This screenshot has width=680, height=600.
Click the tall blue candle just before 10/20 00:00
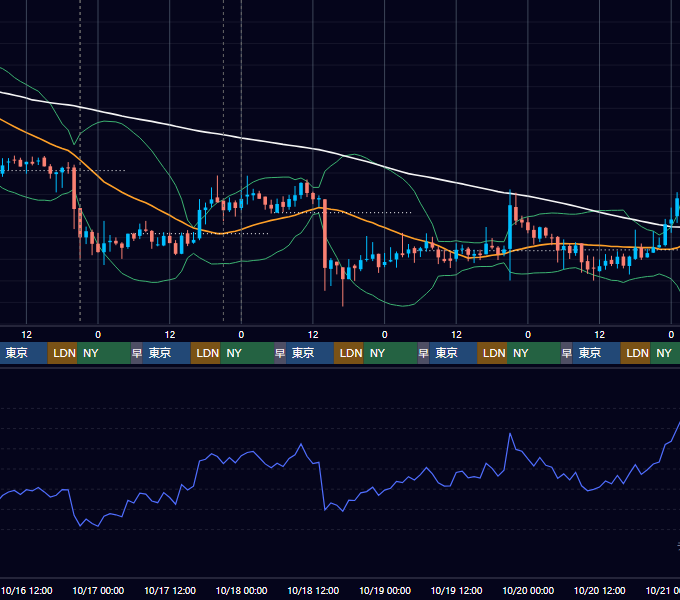(510, 228)
